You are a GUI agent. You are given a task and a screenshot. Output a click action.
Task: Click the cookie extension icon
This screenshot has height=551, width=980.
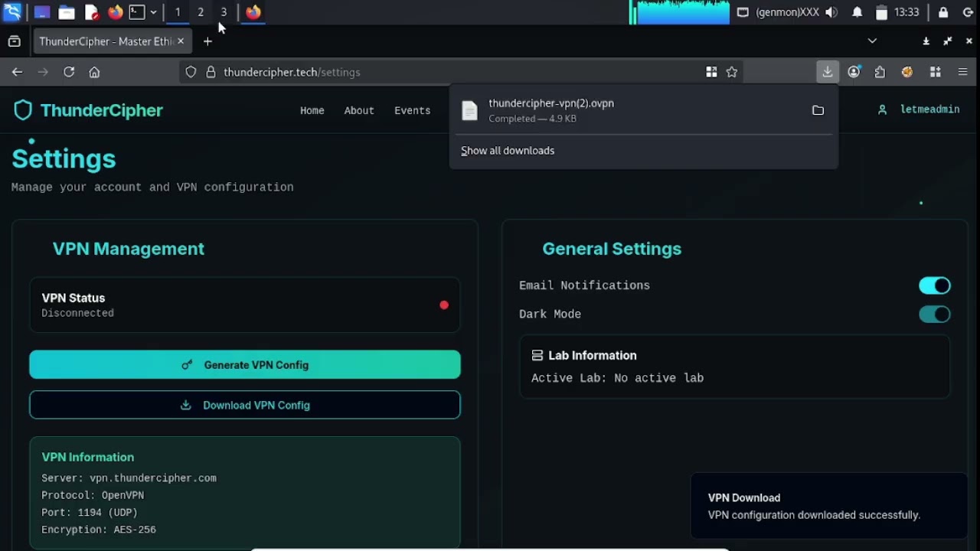tap(907, 72)
